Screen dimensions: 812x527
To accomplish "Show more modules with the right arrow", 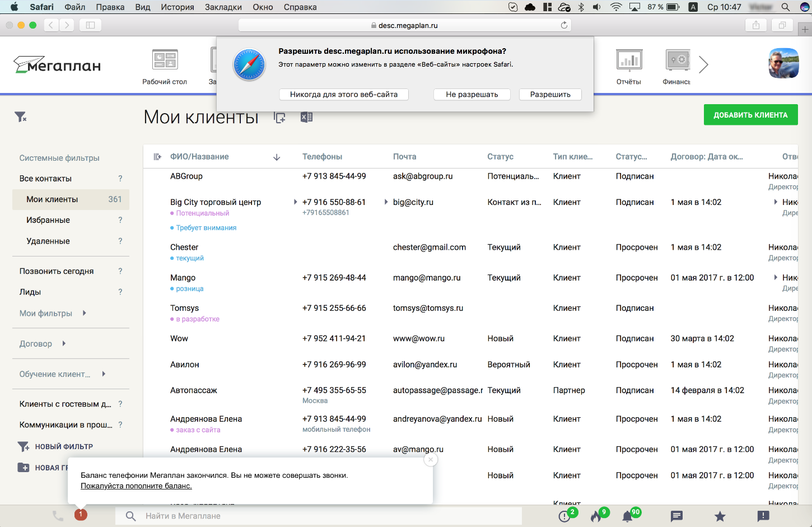I will point(704,65).
